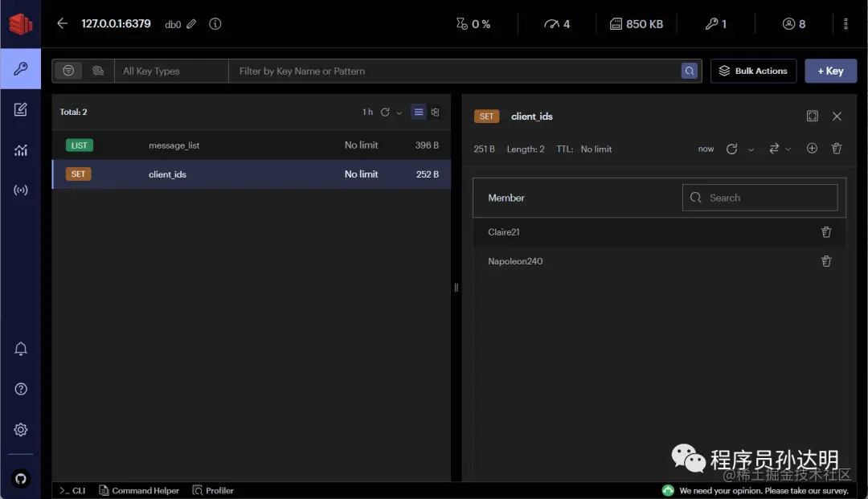Open the Profiler panel
The height and width of the screenshot is (499, 868).
tap(213, 491)
